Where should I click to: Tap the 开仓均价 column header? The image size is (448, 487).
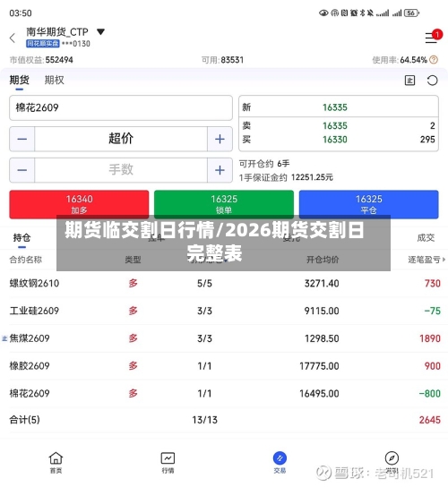click(x=323, y=260)
